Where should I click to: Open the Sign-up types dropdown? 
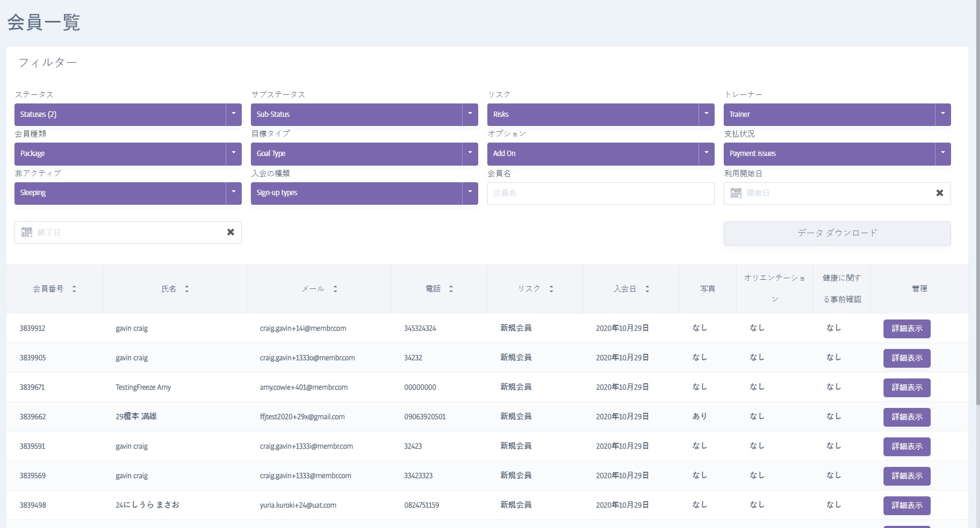[364, 193]
